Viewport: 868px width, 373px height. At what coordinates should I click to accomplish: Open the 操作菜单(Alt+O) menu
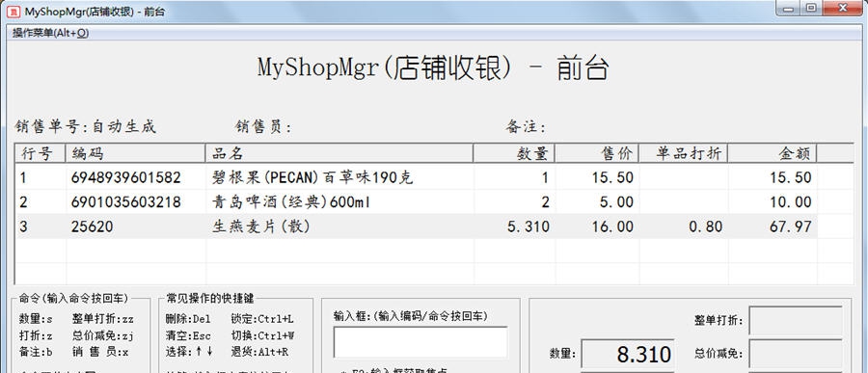click(50, 33)
